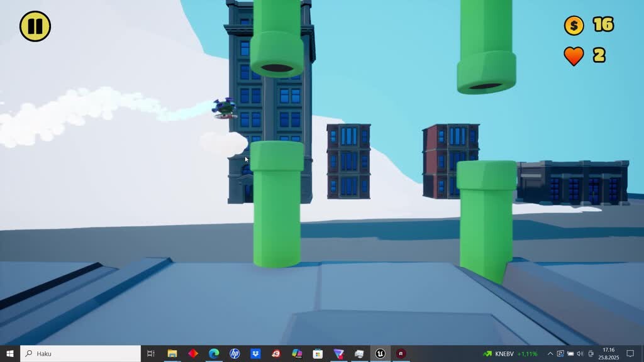Viewport: 644px width, 362px height.
Task: Open File Explorer from the taskbar
Action: (172, 354)
